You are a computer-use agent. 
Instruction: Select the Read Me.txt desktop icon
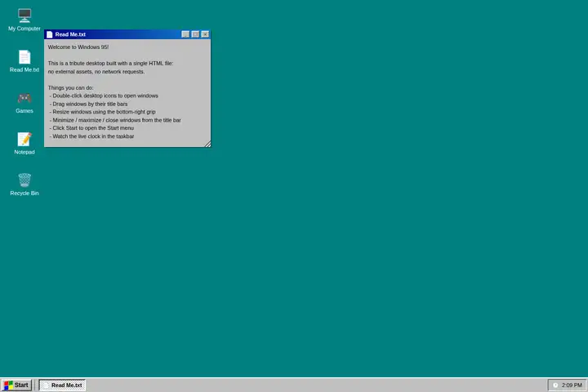(x=24, y=61)
